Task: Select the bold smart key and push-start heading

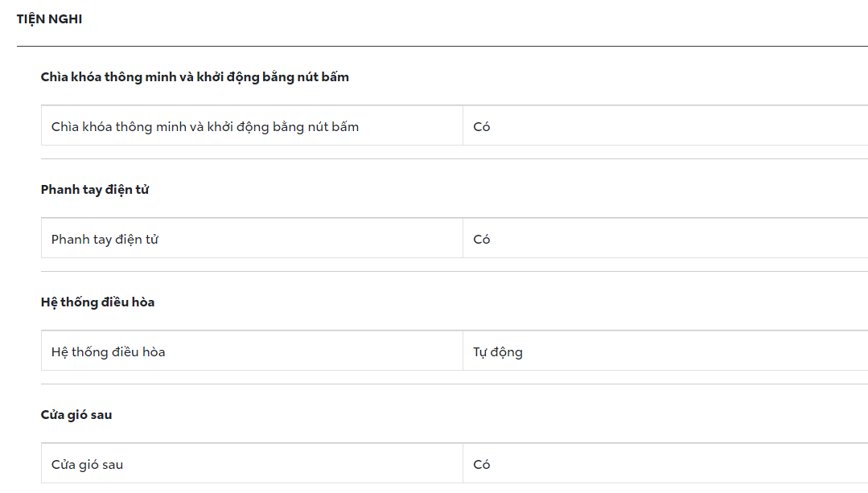Action: (195, 77)
